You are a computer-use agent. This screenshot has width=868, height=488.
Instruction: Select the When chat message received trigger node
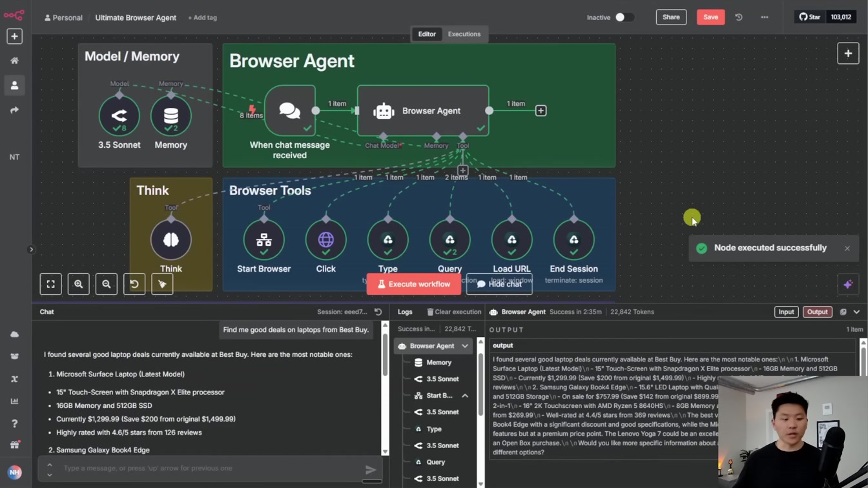pos(290,110)
